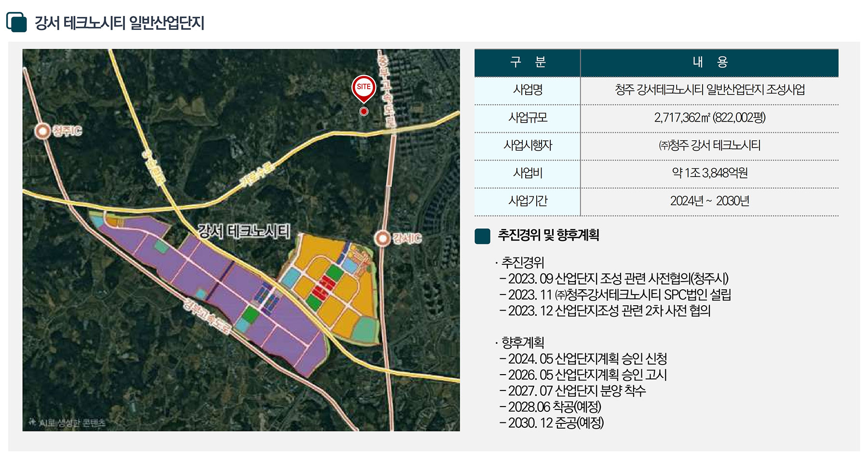Select the 사업비 row label
Image resolution: width=868 pixels, height=460 pixels.
(528, 173)
